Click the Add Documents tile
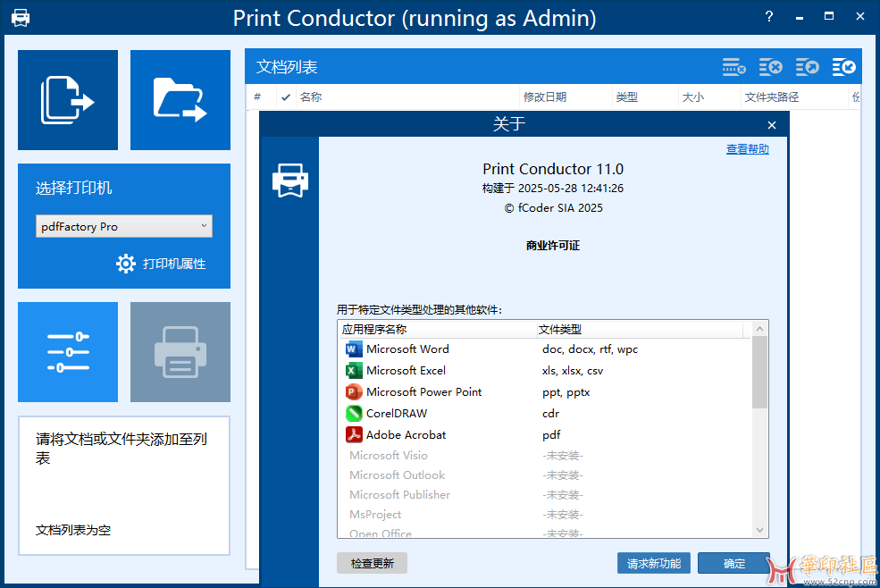Screen dimensions: 880x588 coord(68,100)
